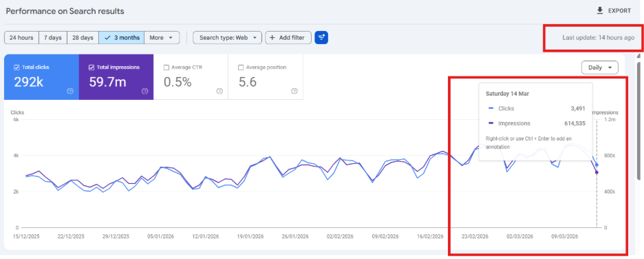644x259 pixels.
Task: Enable the Average position checkbox
Action: 241,68
